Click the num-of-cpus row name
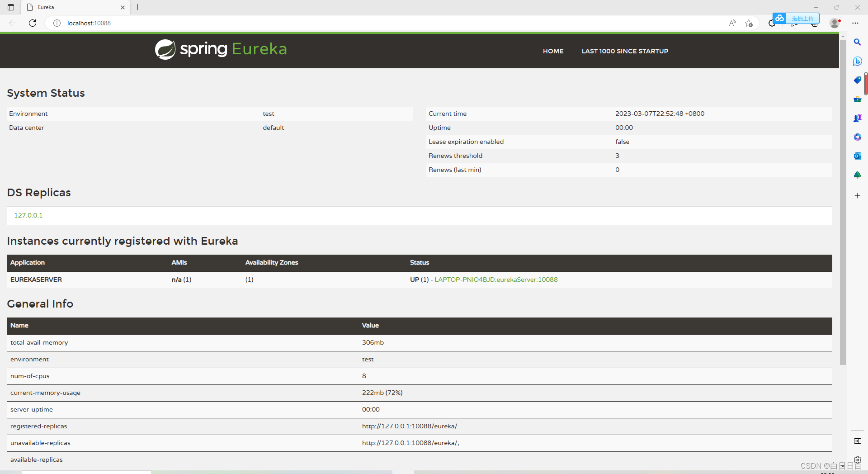The height and width of the screenshot is (474, 868). pyautogui.click(x=30, y=376)
